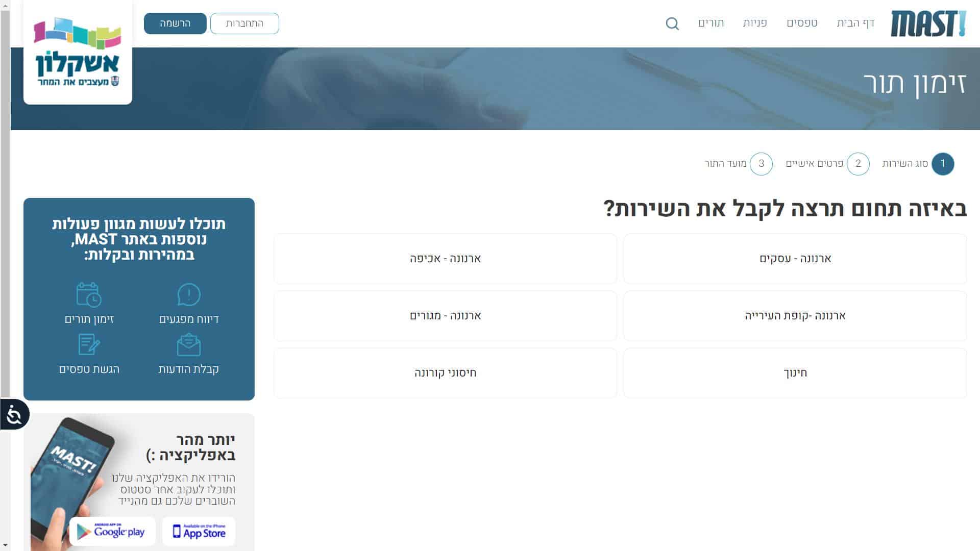The height and width of the screenshot is (551, 980).
Task: Click the הרשמה registration button
Action: click(x=175, y=23)
